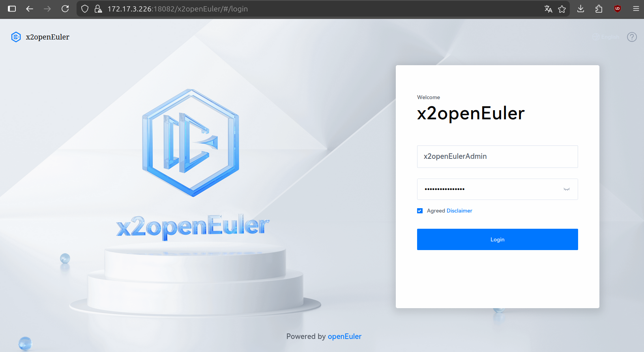
Task: Toggle the browser sidebar icon
Action: point(12,9)
